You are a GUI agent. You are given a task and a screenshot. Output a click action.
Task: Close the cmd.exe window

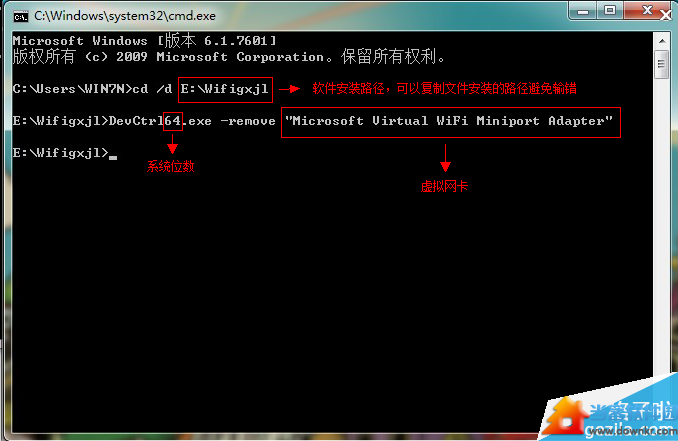(649, 10)
